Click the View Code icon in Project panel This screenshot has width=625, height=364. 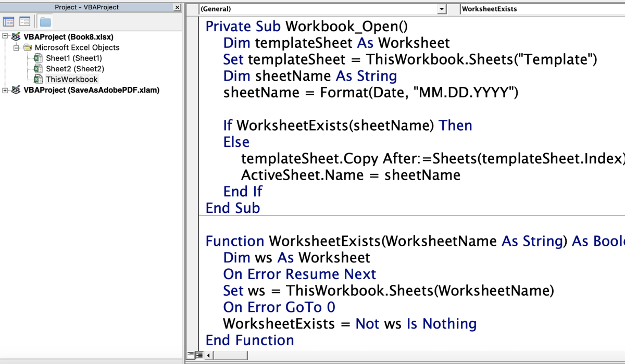point(8,21)
